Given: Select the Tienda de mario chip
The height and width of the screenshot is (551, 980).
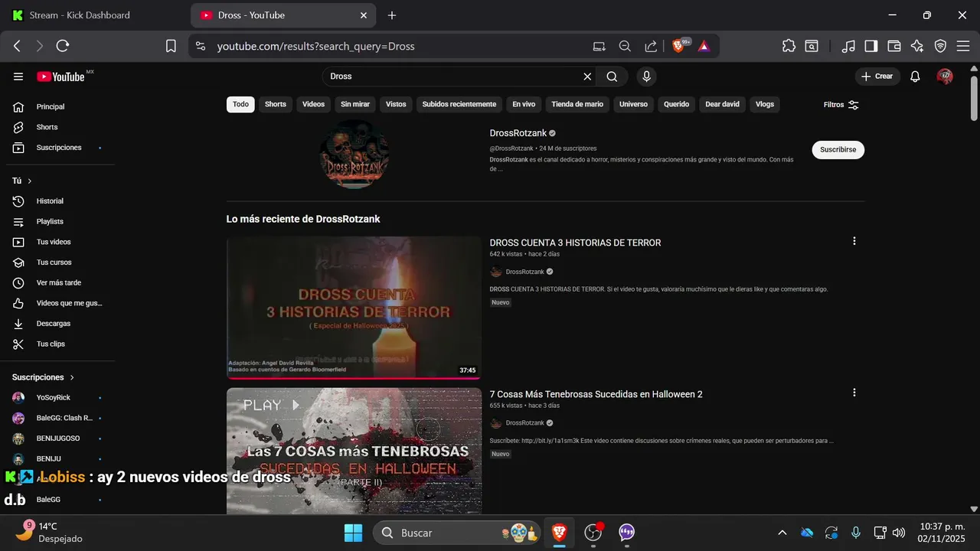Looking at the screenshot, I should (x=577, y=104).
